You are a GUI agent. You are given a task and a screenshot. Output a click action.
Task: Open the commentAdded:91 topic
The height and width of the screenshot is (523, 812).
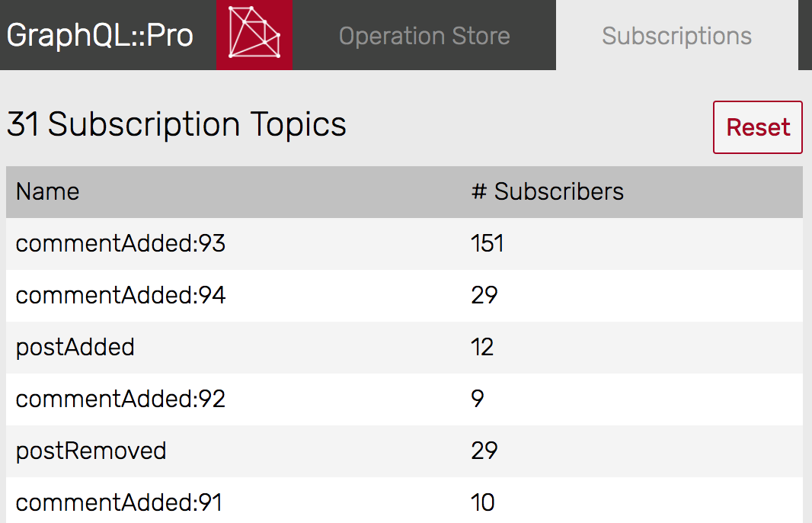click(x=120, y=502)
